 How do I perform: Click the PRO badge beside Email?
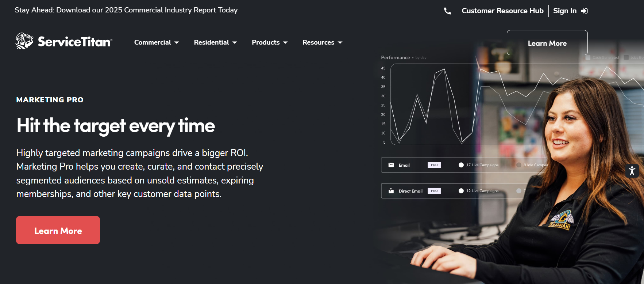coord(434,165)
